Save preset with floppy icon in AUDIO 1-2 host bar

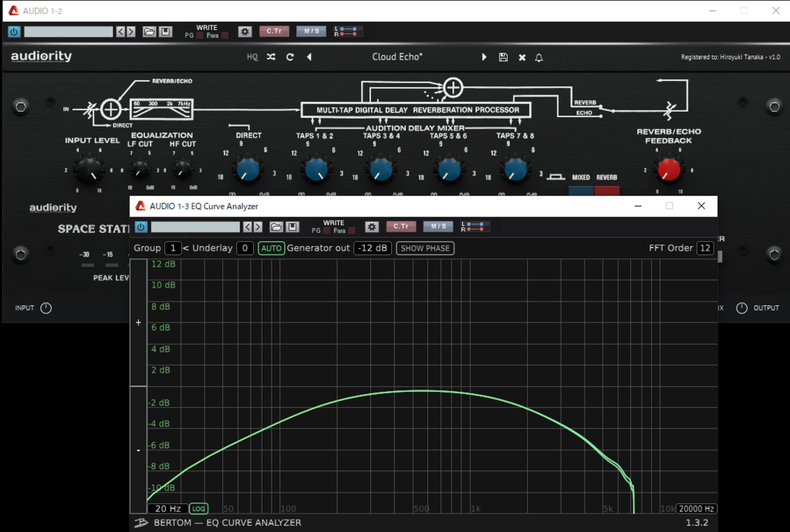tap(165, 32)
